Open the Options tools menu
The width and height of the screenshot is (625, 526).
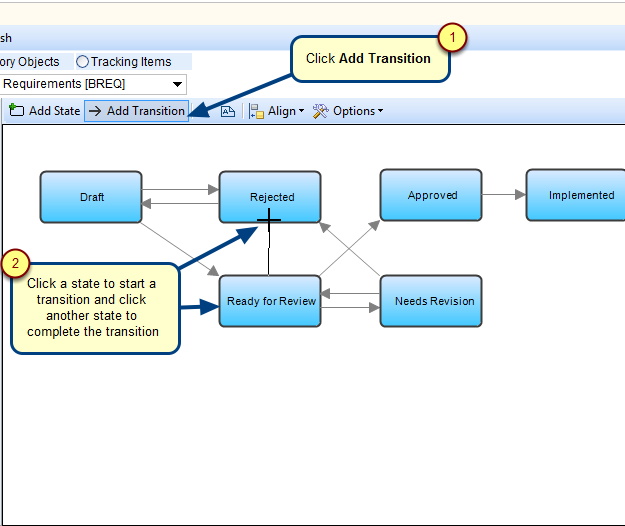pos(347,111)
